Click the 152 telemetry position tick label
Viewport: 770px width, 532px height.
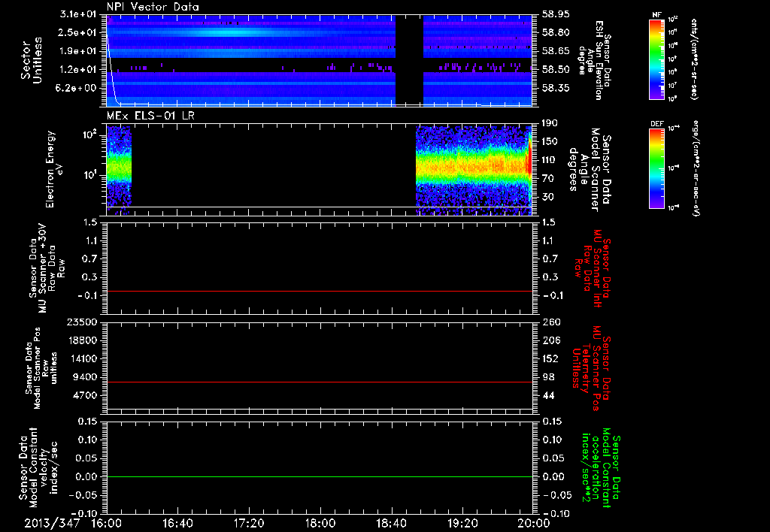(550, 358)
